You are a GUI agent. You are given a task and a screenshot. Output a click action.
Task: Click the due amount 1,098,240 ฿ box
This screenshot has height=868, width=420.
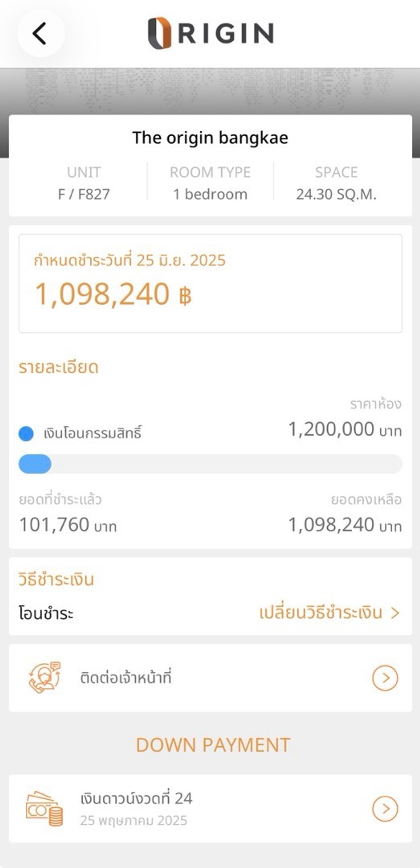click(210, 283)
